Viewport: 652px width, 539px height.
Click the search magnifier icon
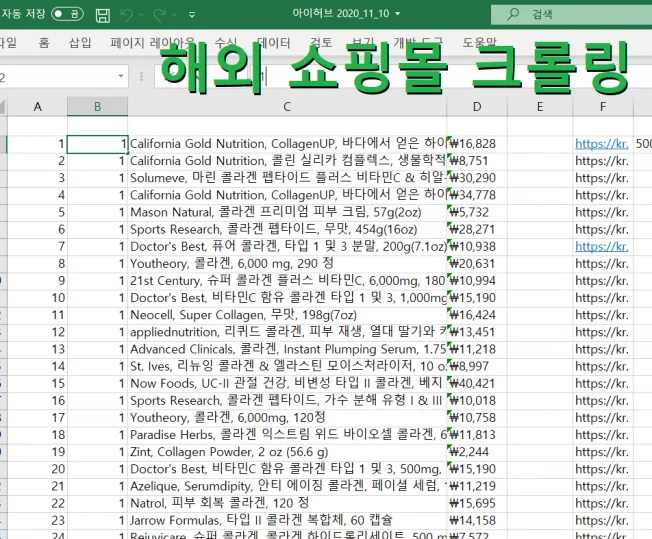tap(513, 14)
